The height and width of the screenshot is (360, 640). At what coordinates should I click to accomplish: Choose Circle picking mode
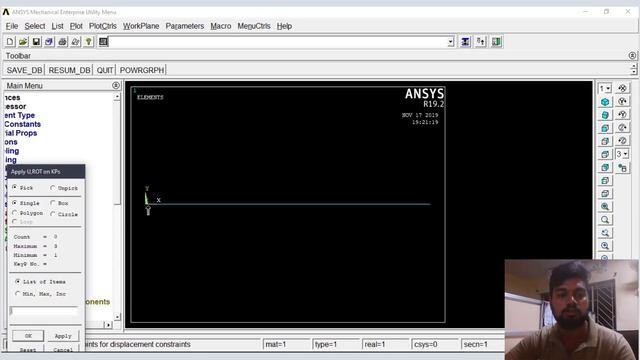(x=53, y=214)
